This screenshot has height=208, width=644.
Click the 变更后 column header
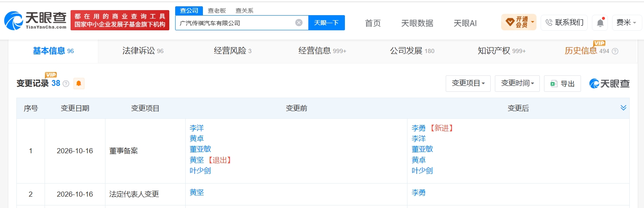(x=518, y=108)
